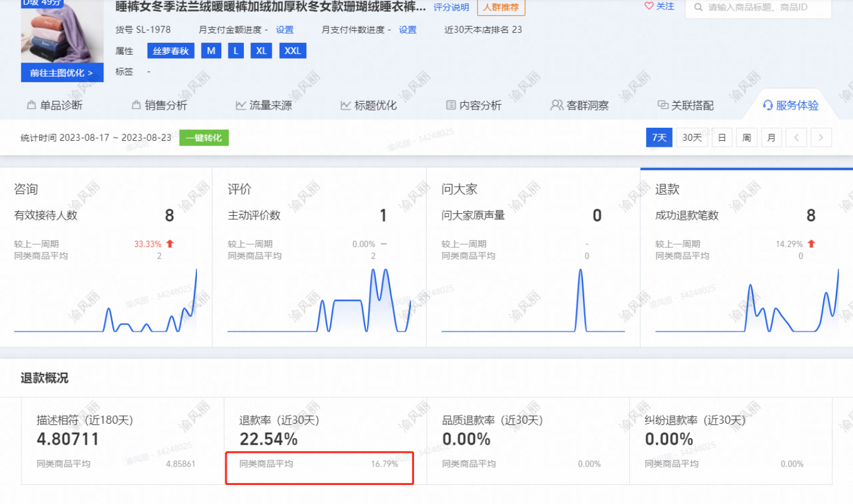Click the 33.33% change in 咨询
This screenshot has width=853, height=504.
(x=148, y=244)
